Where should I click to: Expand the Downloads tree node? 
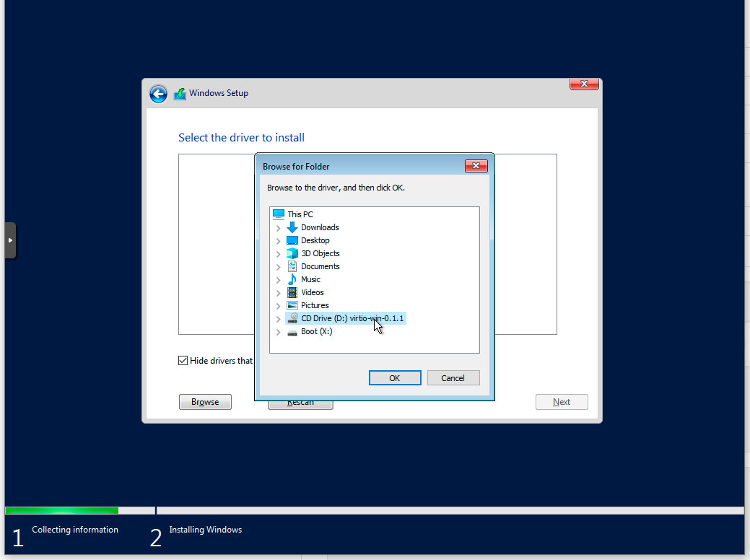click(278, 227)
